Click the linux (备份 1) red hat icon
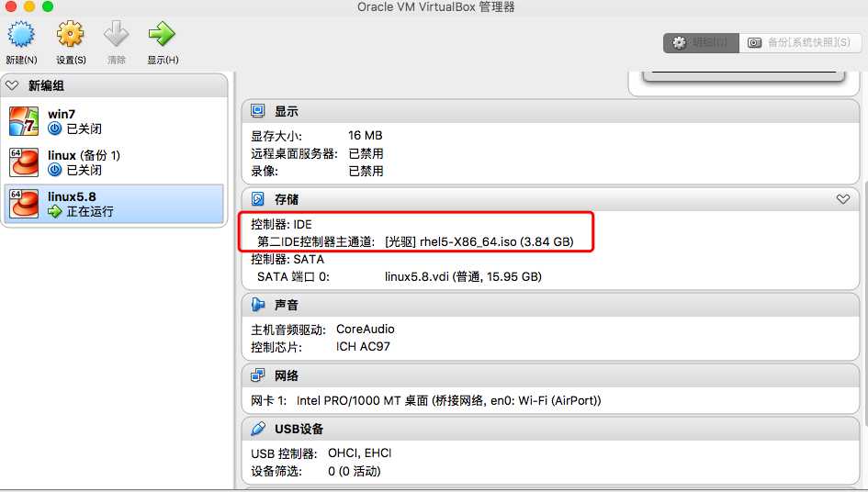The width and height of the screenshot is (868, 492). pos(24,162)
